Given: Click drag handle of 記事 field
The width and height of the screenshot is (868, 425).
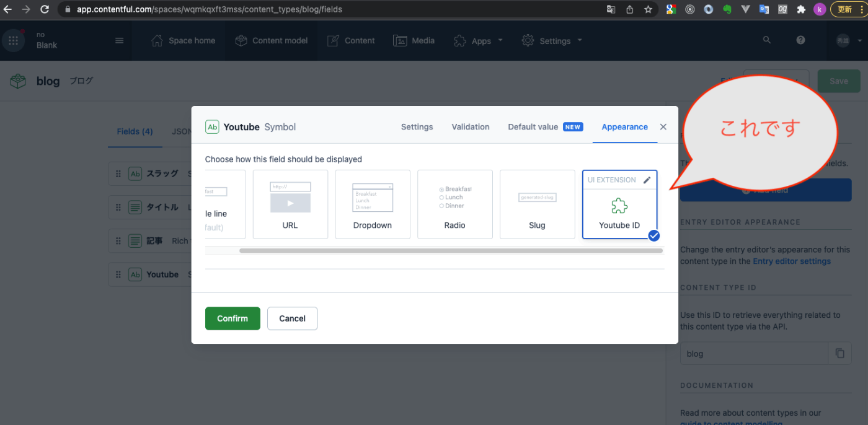Looking at the screenshot, I should (x=118, y=241).
